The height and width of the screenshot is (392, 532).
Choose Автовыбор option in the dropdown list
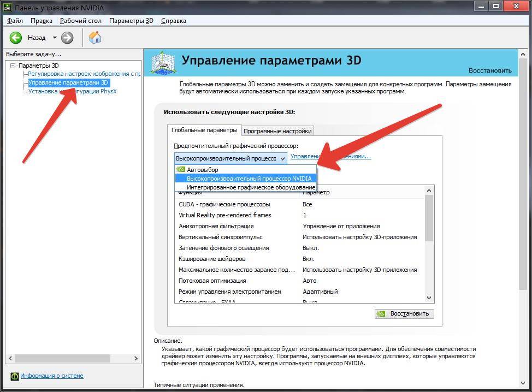[202, 170]
